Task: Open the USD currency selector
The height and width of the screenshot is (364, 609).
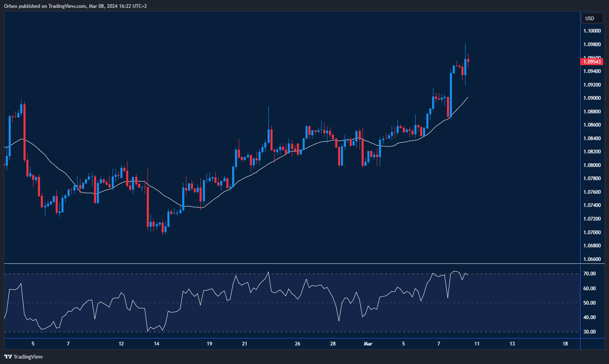Action: 590,18
